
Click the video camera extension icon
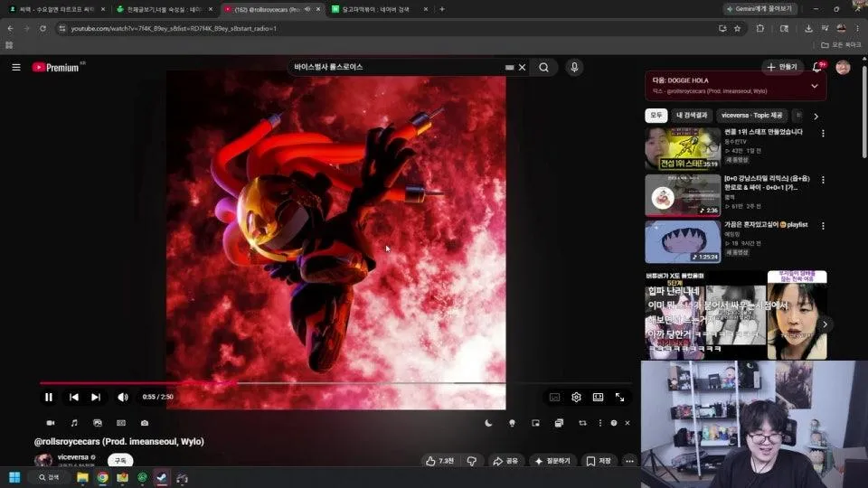coord(51,423)
